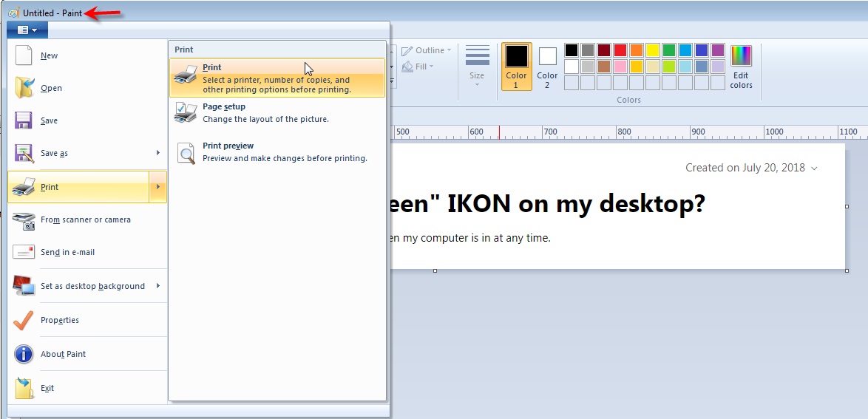Viewport: 868px width, 419px height.
Task: Pick the dark red color swatch
Action: click(x=604, y=50)
